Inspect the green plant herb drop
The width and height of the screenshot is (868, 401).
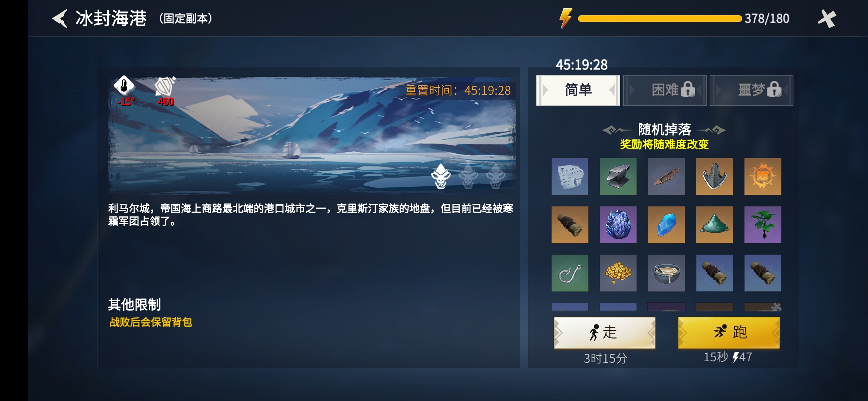click(x=763, y=225)
